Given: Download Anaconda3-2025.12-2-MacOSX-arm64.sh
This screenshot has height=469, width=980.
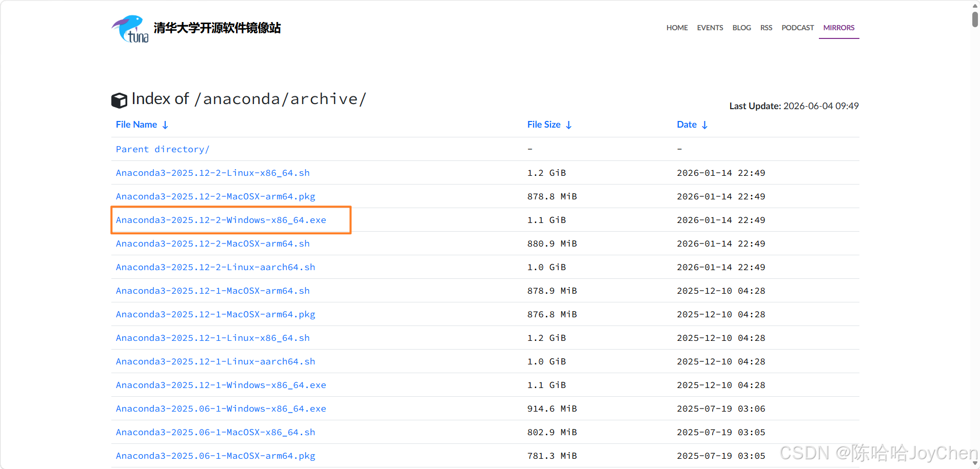Looking at the screenshot, I should click(213, 243).
